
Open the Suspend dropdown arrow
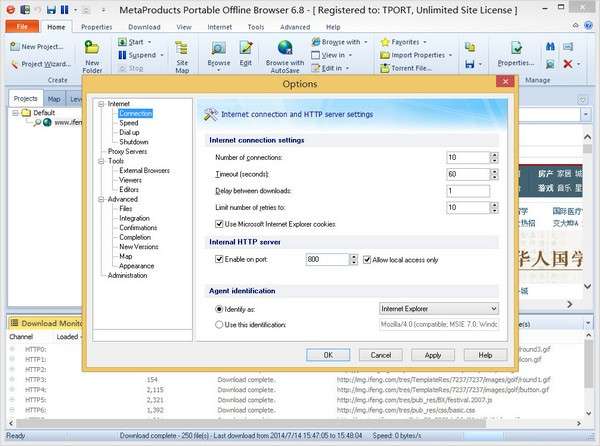pyautogui.click(x=162, y=55)
